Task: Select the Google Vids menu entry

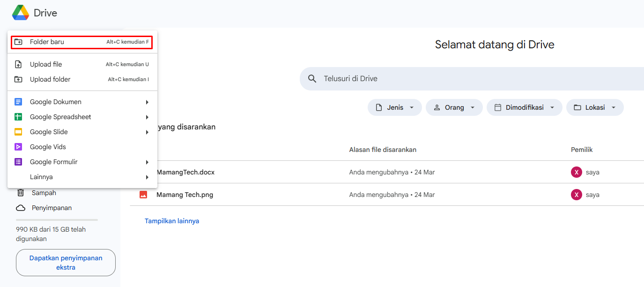Action: tap(82, 147)
